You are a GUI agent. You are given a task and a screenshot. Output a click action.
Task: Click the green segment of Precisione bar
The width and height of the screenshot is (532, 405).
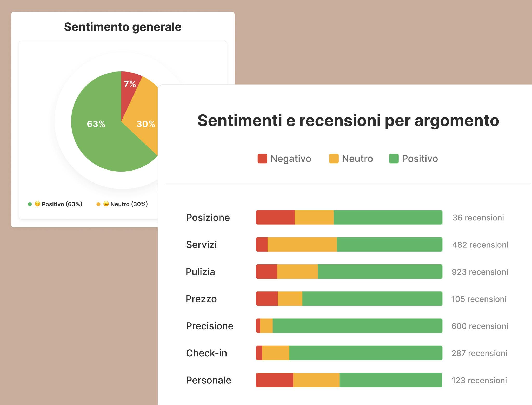pyautogui.click(x=357, y=326)
